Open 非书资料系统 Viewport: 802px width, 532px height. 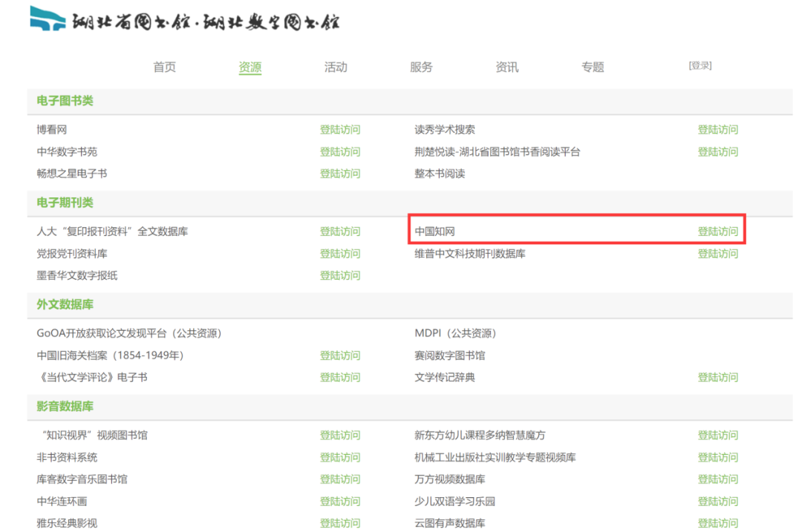(x=67, y=457)
